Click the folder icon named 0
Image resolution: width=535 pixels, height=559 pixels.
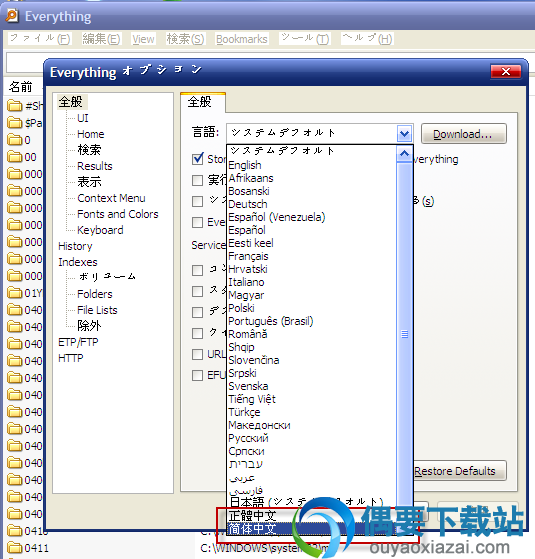15,140
